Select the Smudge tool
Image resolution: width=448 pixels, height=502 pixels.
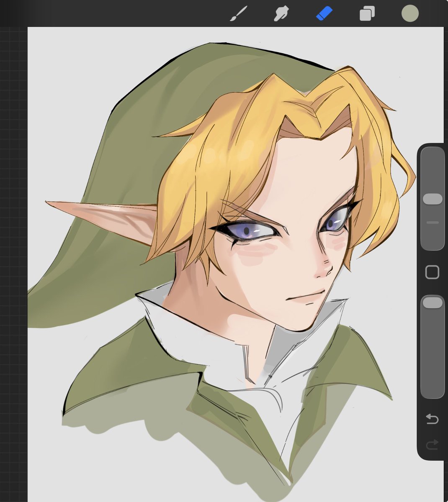281,13
